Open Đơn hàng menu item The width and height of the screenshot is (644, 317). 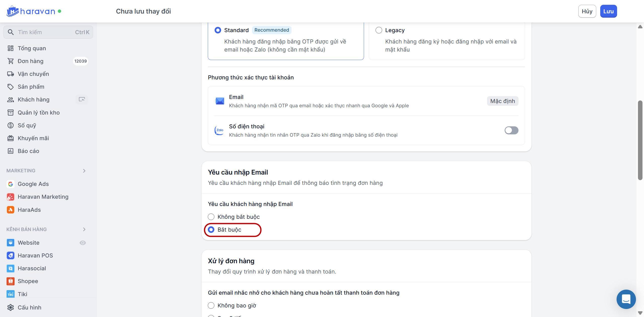coord(31,61)
